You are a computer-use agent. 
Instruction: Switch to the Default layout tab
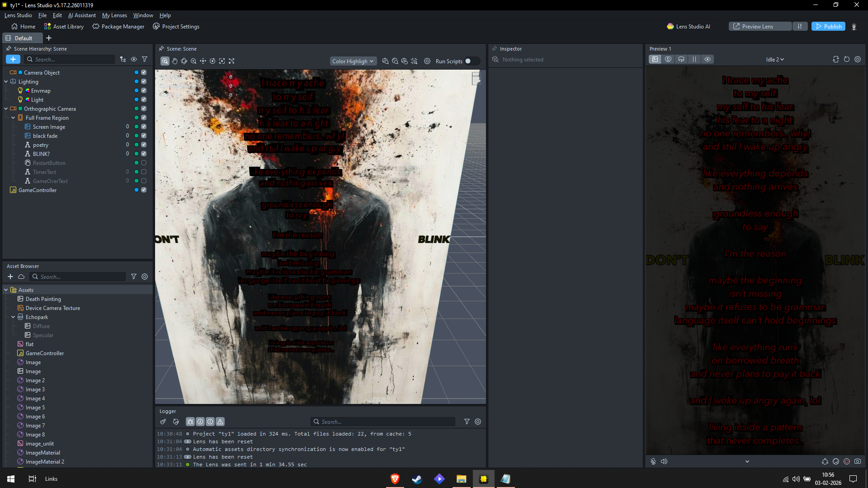[23, 38]
